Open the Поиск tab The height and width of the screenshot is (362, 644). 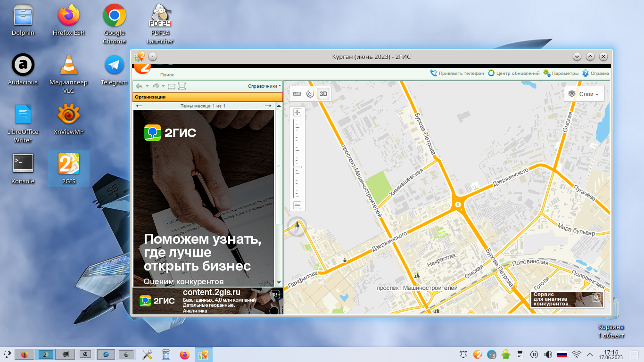click(167, 74)
